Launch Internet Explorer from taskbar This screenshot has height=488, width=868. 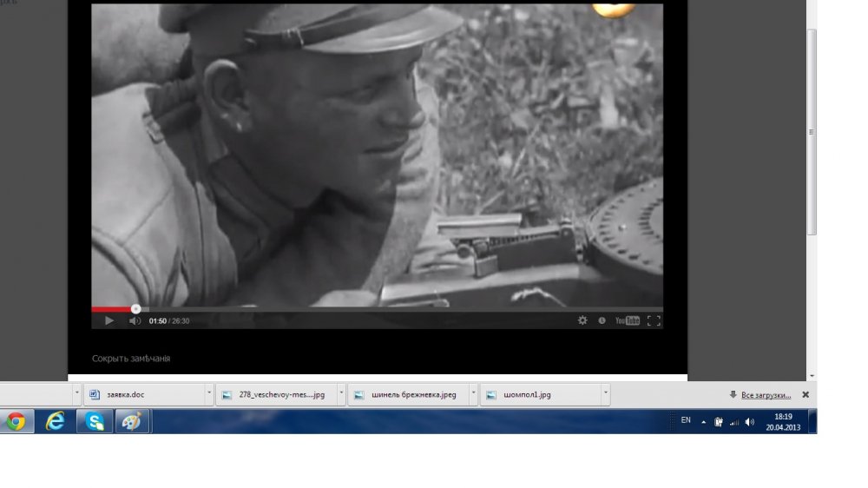click(56, 421)
